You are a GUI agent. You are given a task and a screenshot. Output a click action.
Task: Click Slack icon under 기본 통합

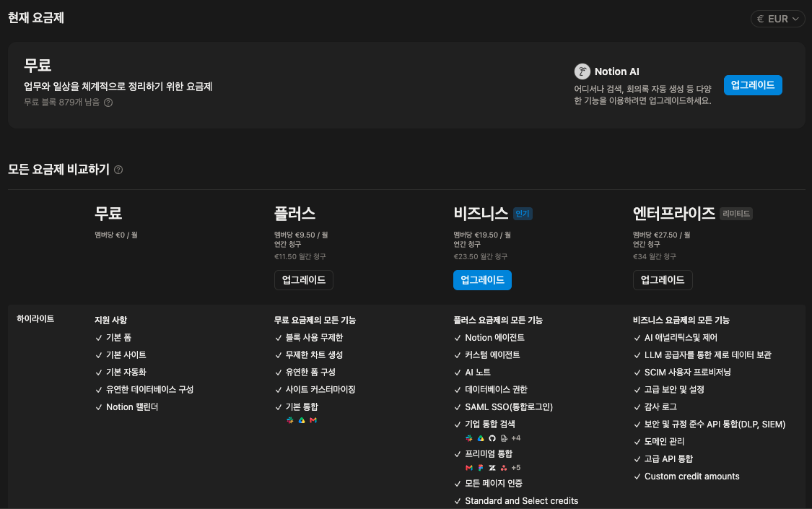click(x=290, y=420)
